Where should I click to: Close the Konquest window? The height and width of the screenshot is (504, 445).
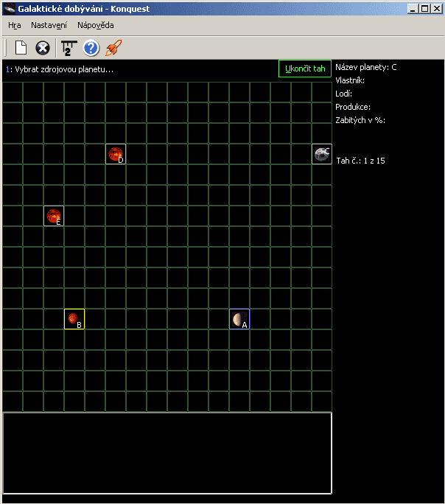pyautogui.click(x=437, y=9)
